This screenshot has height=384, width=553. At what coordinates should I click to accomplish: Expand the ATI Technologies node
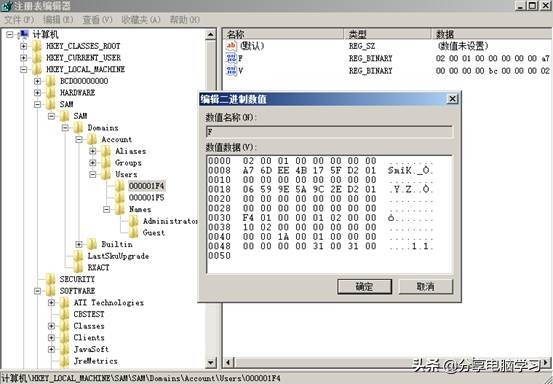(51, 302)
